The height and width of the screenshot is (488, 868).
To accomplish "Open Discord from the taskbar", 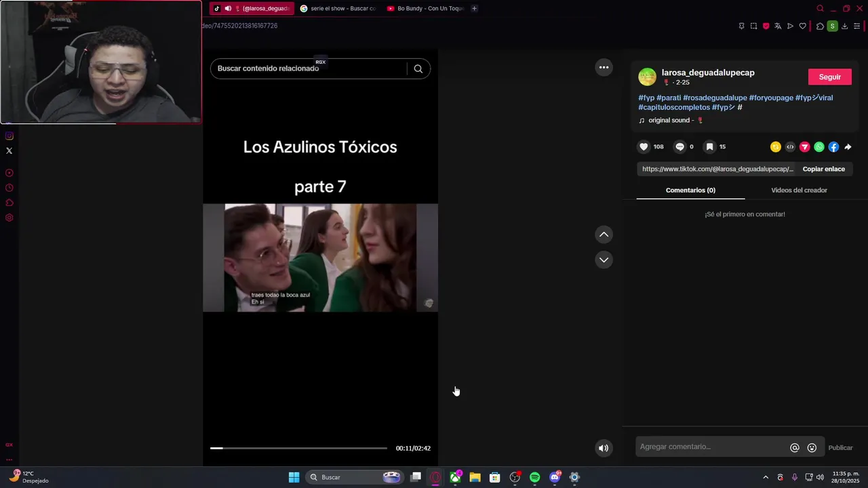I will pyautogui.click(x=555, y=477).
